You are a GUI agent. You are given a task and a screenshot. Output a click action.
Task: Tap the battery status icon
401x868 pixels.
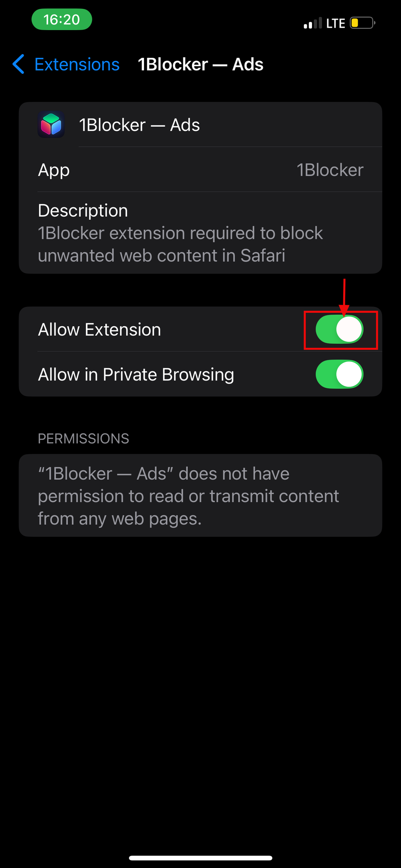[x=363, y=23]
